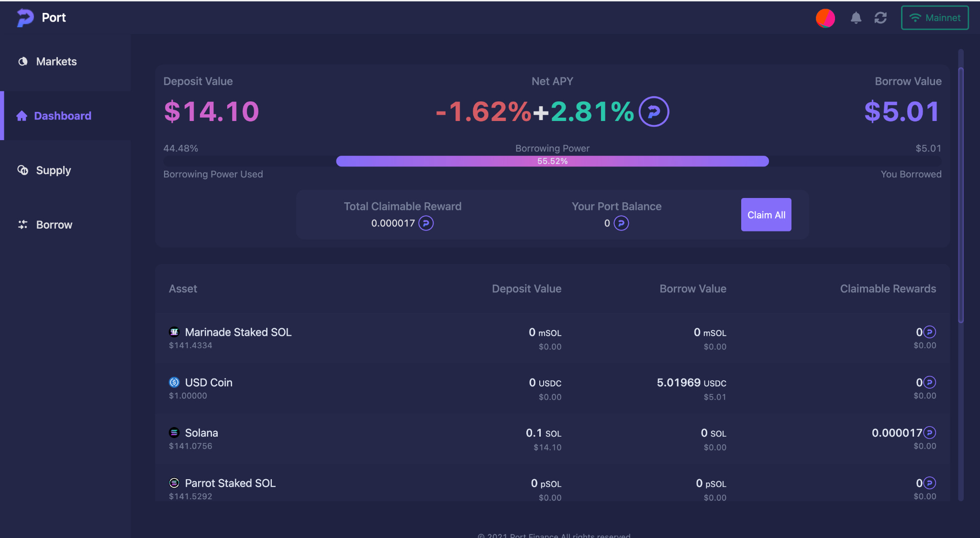Click Port icon in Solana claimable rewards
The image size is (980, 538).
click(x=929, y=433)
